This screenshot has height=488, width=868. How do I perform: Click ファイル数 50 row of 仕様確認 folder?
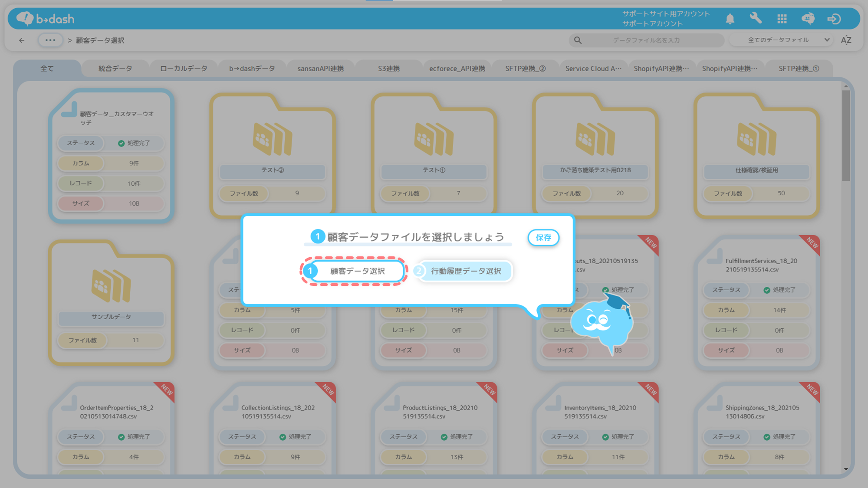756,193
